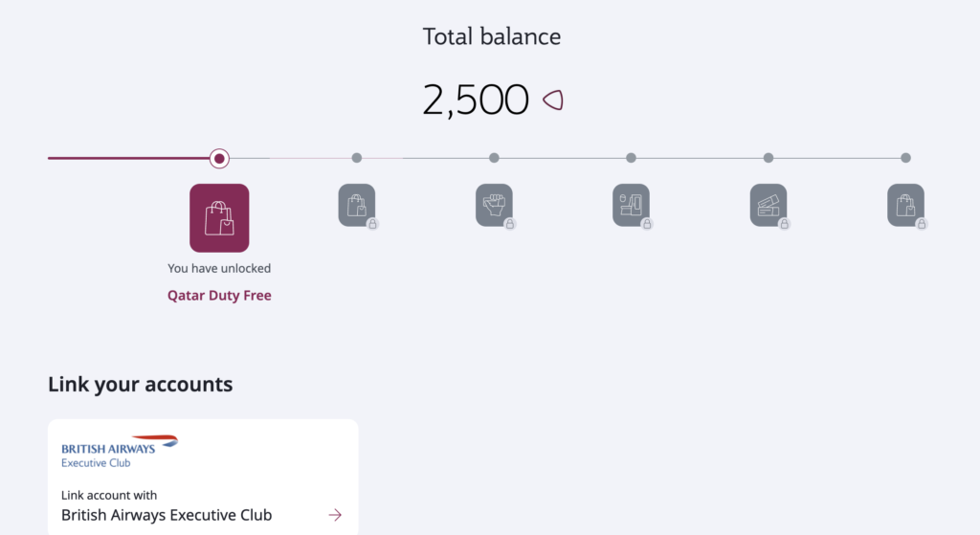Select the final milestone dot on the progress line

pyautogui.click(x=905, y=158)
